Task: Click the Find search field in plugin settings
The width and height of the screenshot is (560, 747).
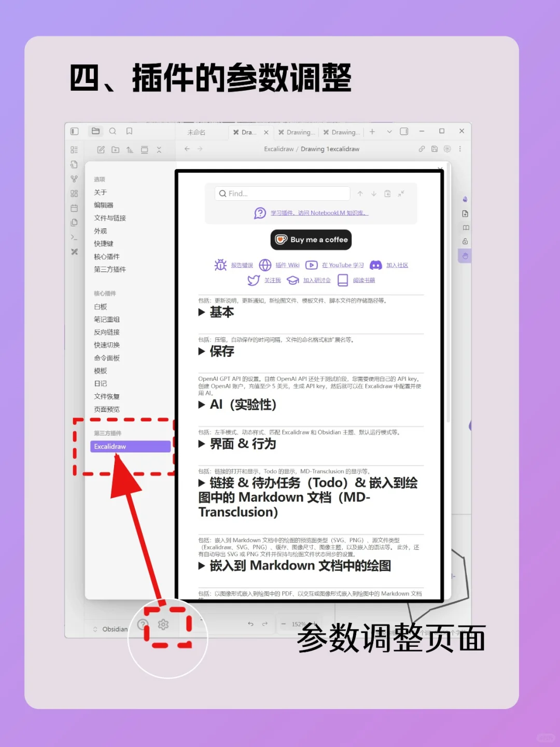Action: point(282,193)
